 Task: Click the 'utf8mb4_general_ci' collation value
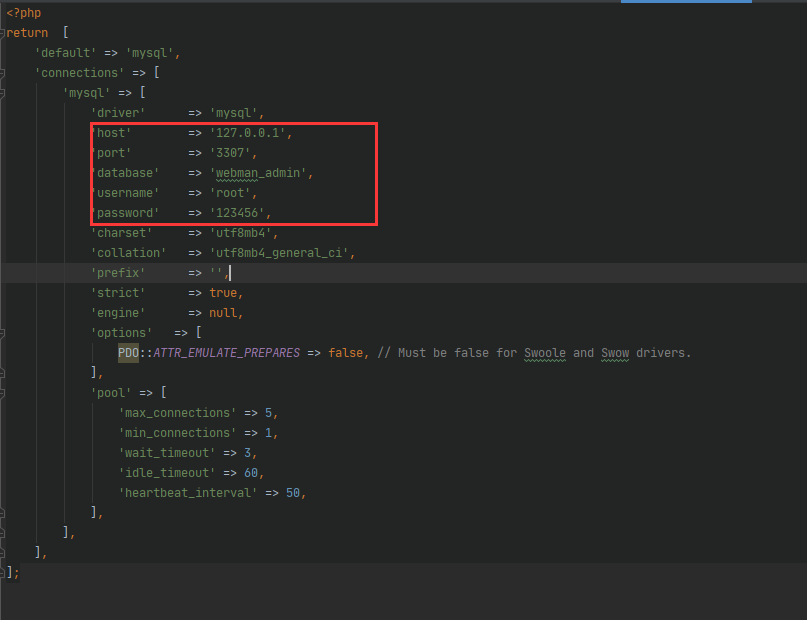coord(279,253)
